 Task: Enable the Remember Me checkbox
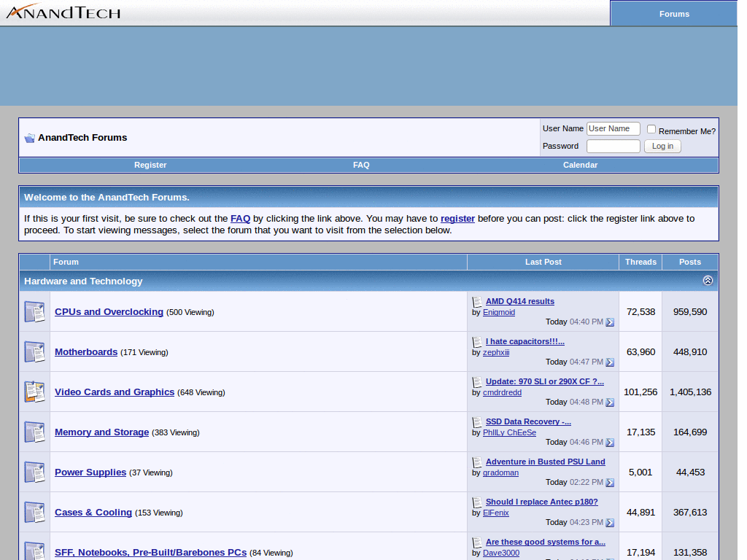pos(651,129)
